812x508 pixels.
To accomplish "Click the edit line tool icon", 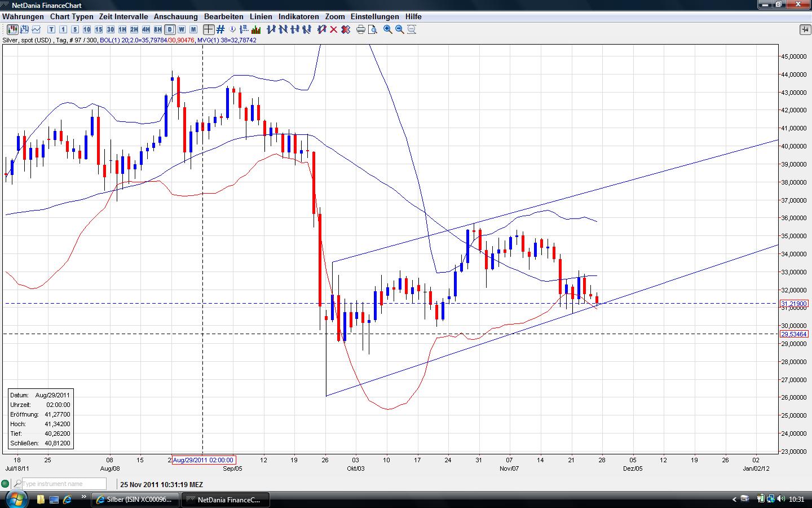I will pyautogui.click(x=322, y=29).
